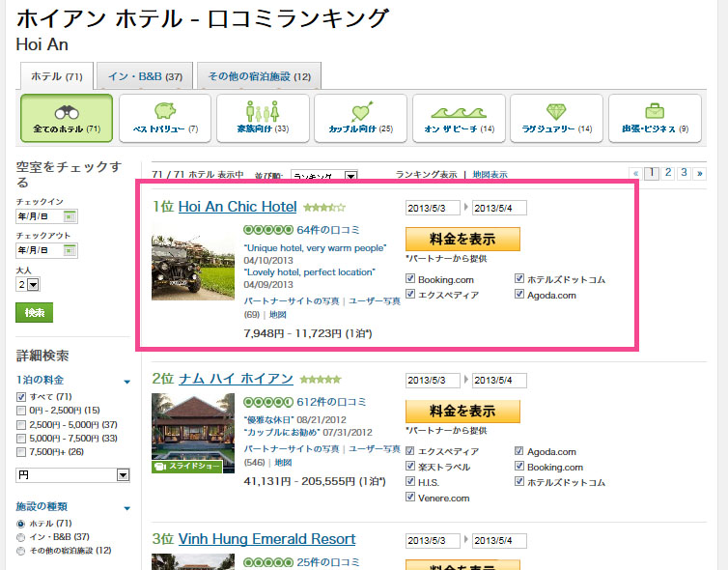
Task: Select the イン・B&B radio button
Action: tap(21, 537)
